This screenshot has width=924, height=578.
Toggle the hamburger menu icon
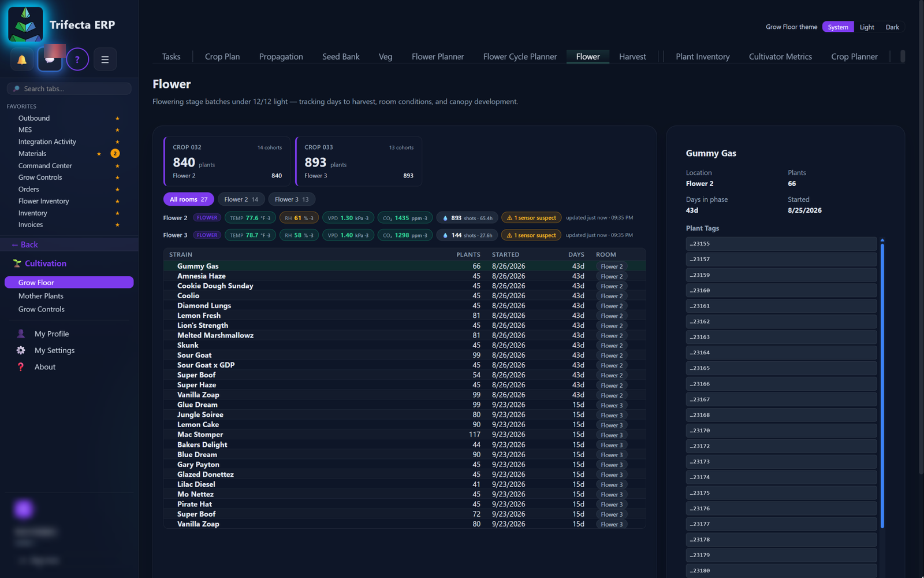pos(105,60)
